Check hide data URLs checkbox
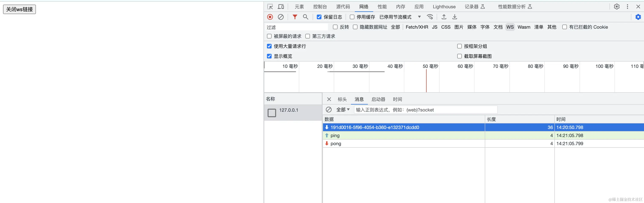644x203 pixels. [355, 27]
